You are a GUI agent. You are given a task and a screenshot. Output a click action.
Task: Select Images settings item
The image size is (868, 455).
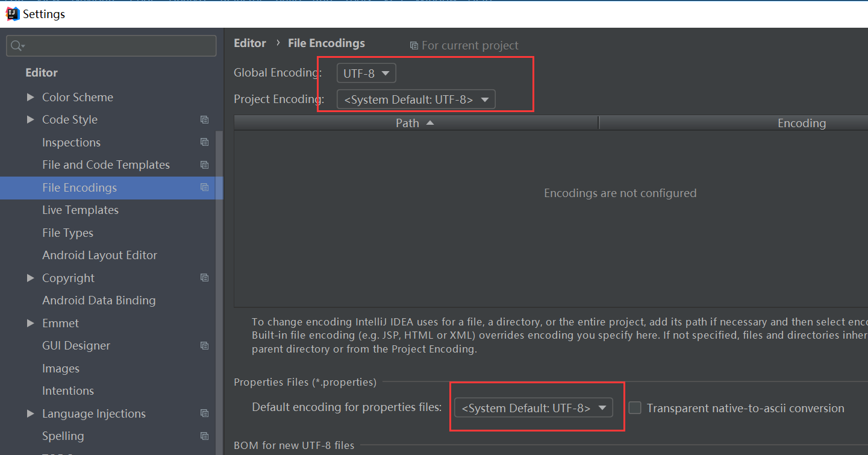pos(61,368)
